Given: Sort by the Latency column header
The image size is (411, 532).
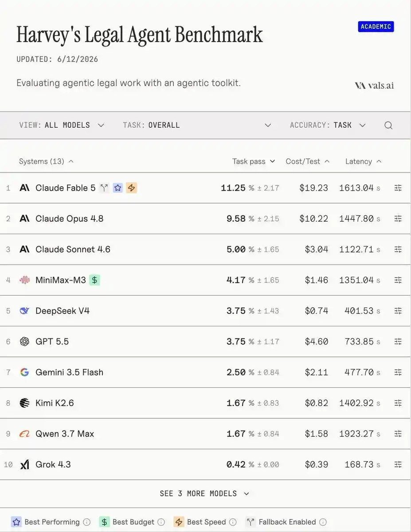Looking at the screenshot, I should (363, 161).
